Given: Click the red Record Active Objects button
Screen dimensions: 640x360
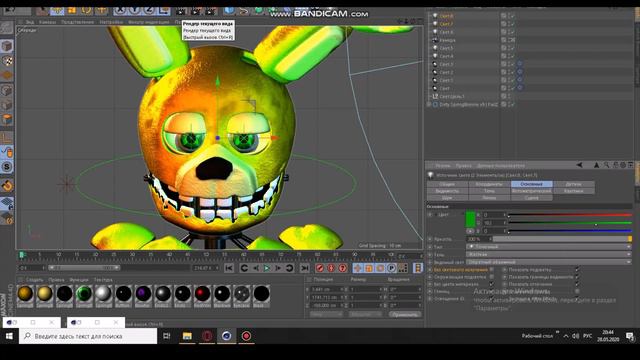Looking at the screenshot, I should click(320, 268).
